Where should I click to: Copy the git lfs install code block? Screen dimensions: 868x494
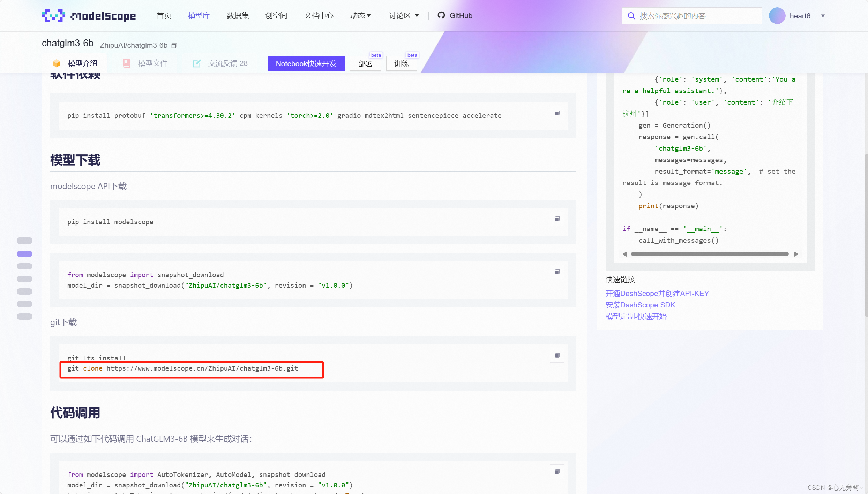[x=557, y=355]
